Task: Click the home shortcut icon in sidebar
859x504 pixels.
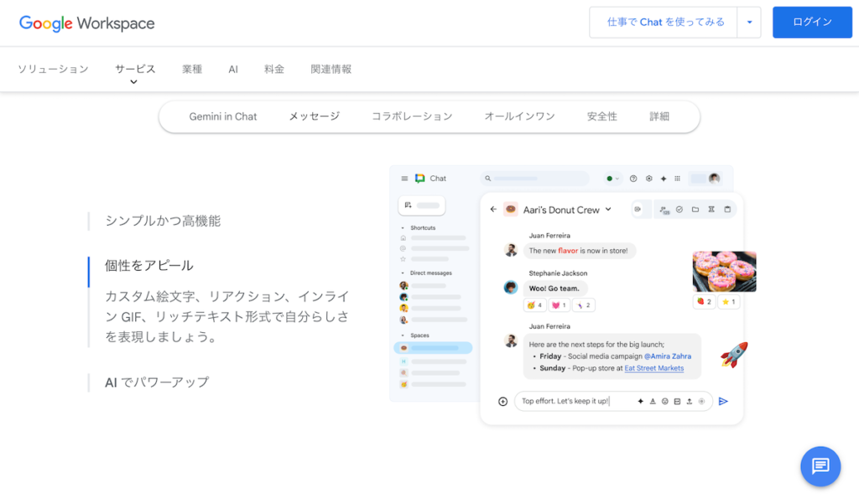Action: pyautogui.click(x=403, y=238)
